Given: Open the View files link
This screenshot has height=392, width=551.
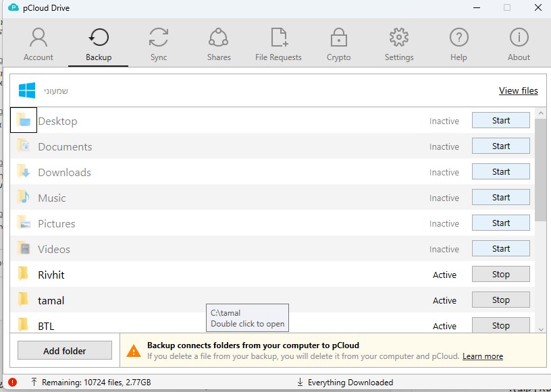Looking at the screenshot, I should [x=518, y=90].
